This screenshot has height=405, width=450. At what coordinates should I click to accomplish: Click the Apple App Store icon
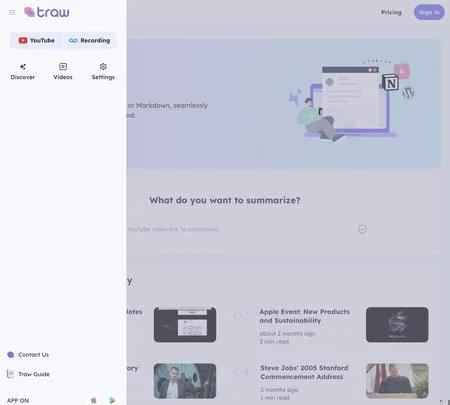(x=94, y=400)
